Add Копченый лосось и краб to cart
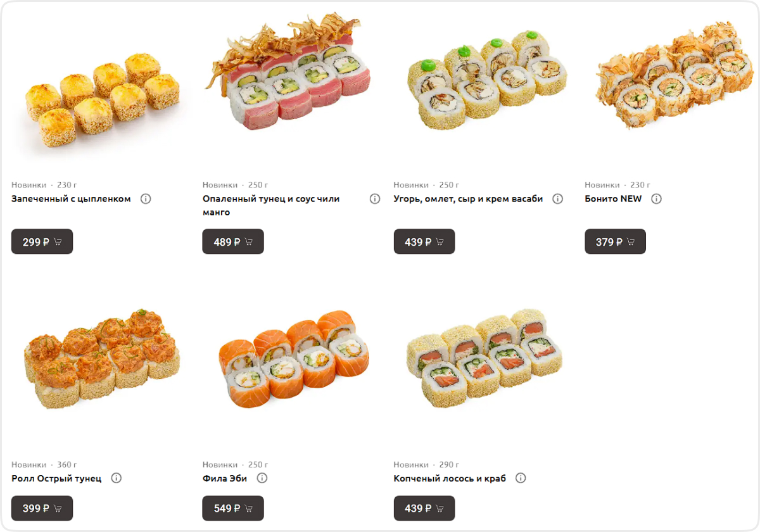The height and width of the screenshot is (532, 760). point(424,508)
